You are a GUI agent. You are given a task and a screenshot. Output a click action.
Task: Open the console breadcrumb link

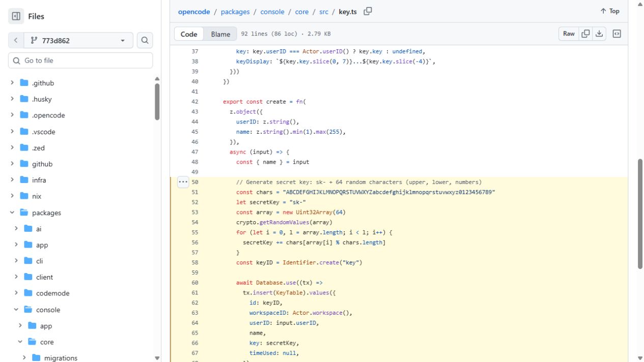point(272,12)
